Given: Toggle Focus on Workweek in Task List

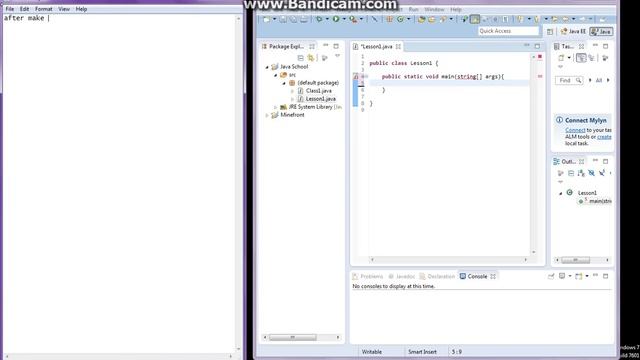Looking at the screenshot, I should 605,58.
